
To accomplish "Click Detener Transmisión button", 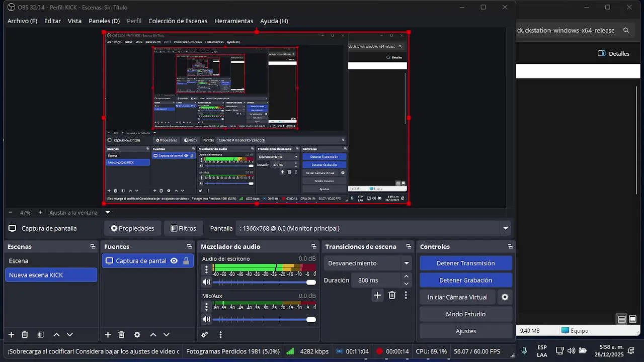I will (x=466, y=263).
